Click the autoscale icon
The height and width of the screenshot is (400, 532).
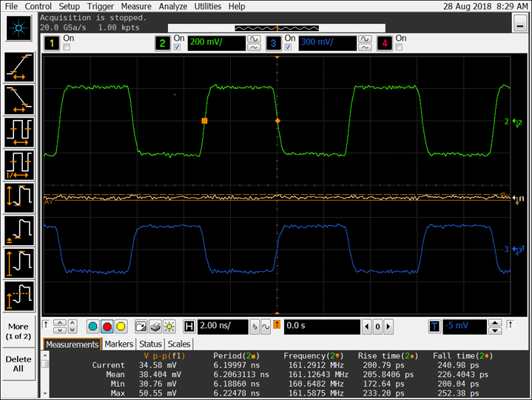click(x=141, y=327)
